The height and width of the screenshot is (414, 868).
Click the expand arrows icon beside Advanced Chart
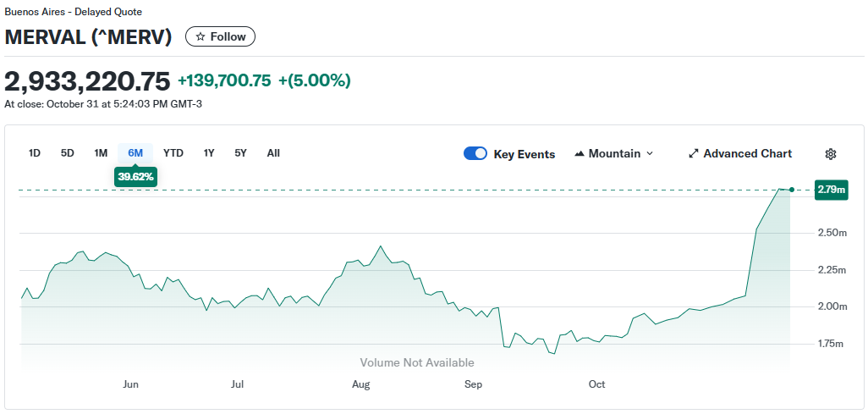[694, 154]
